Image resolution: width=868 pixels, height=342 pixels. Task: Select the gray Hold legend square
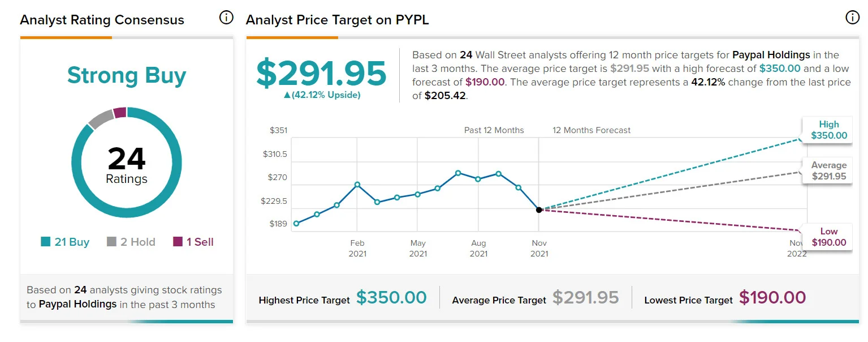click(x=112, y=242)
